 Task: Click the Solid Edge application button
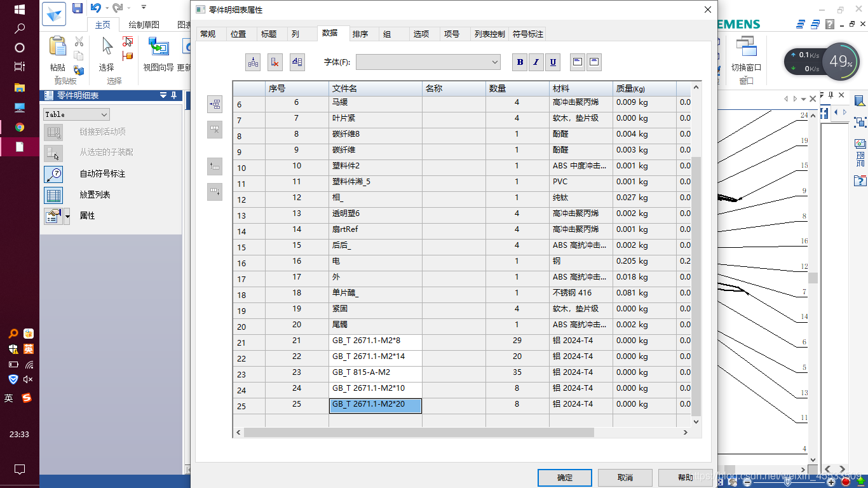pos(53,14)
